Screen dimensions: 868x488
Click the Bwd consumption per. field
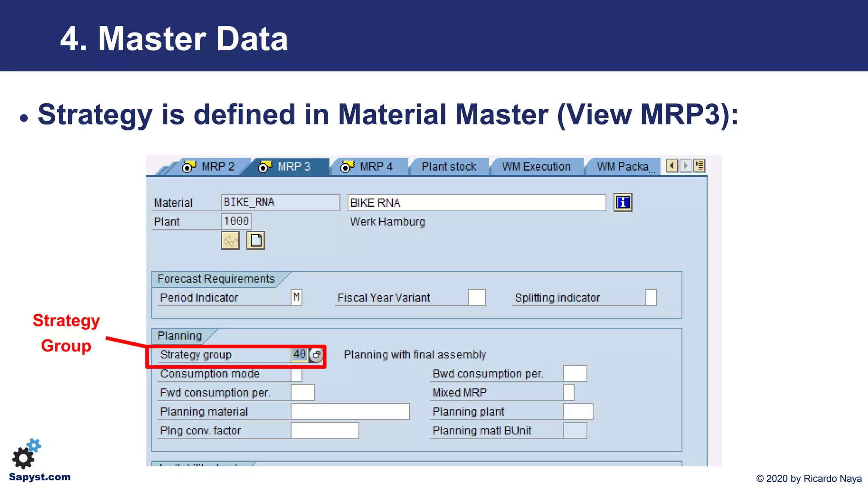click(x=575, y=374)
